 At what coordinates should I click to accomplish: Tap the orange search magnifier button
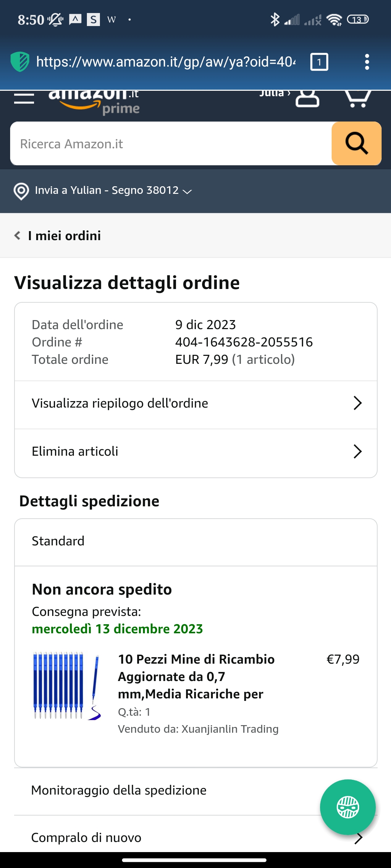[356, 144]
